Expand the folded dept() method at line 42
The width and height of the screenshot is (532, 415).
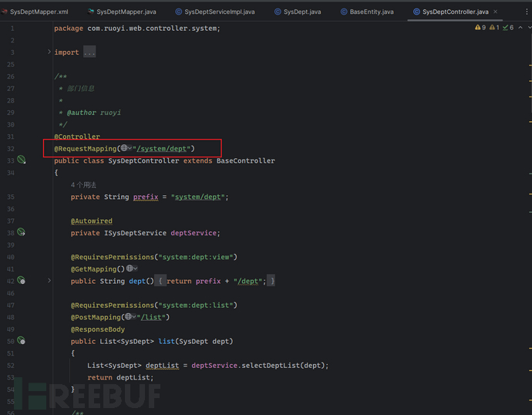click(49, 281)
